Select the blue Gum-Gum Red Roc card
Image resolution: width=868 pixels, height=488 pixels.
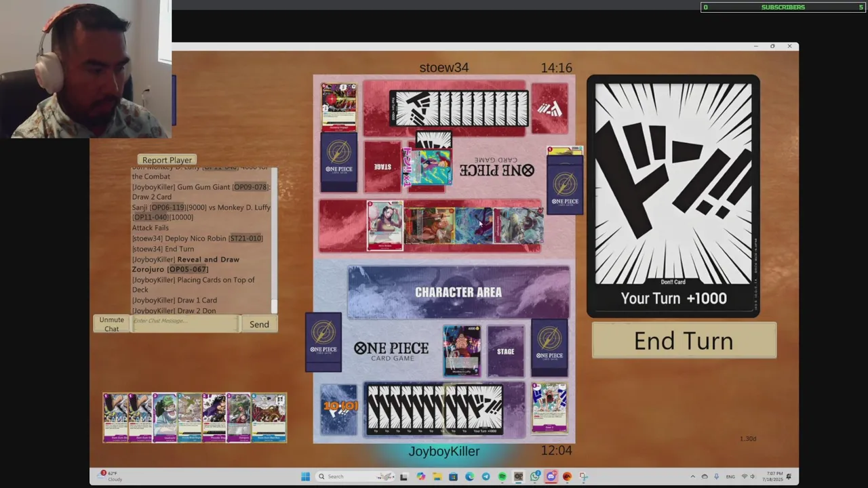269,418
